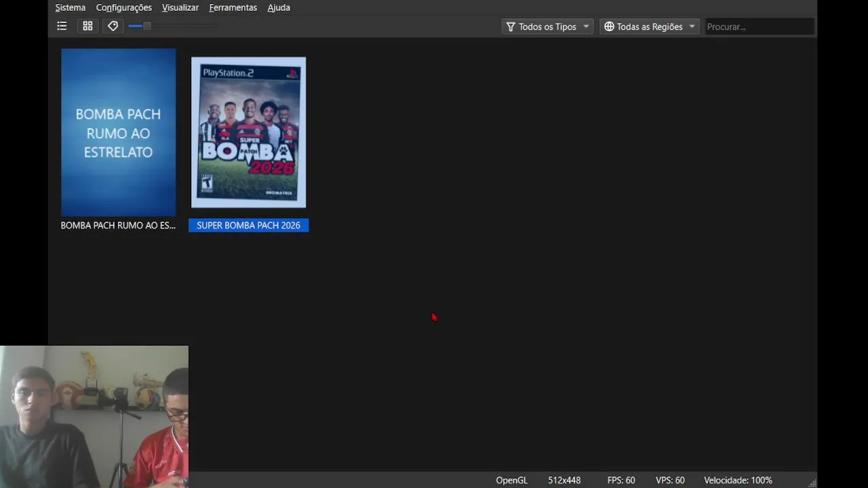868x488 pixels.
Task: Click the FPS: 60 status entry
Action: click(621, 480)
